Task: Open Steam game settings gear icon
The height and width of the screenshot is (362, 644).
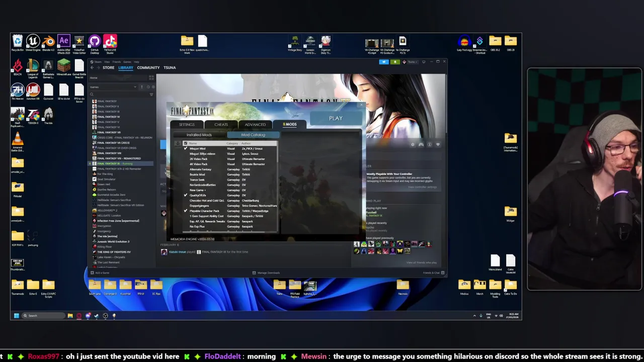Action: click(413, 145)
